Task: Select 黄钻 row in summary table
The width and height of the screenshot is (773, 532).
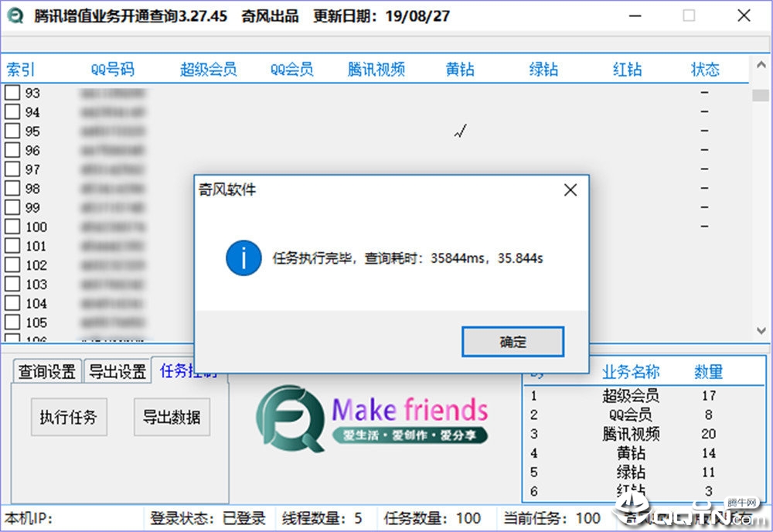Action: pos(643,452)
